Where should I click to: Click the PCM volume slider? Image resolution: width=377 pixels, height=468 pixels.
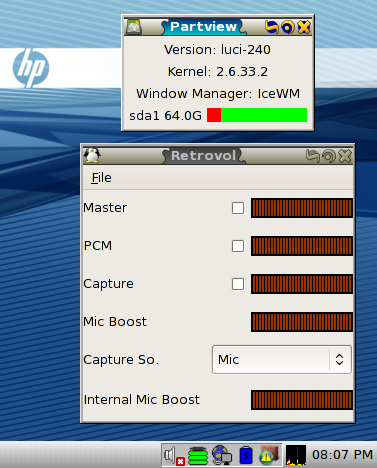[302, 246]
